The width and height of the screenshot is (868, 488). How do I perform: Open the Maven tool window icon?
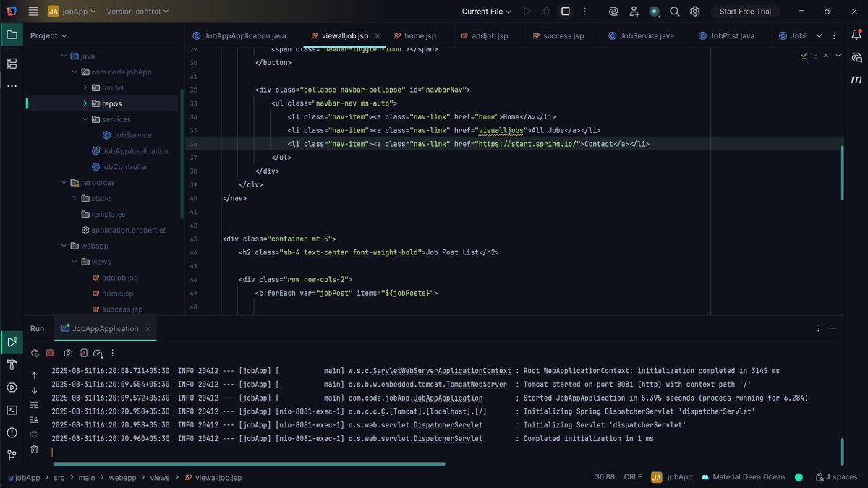point(856,80)
